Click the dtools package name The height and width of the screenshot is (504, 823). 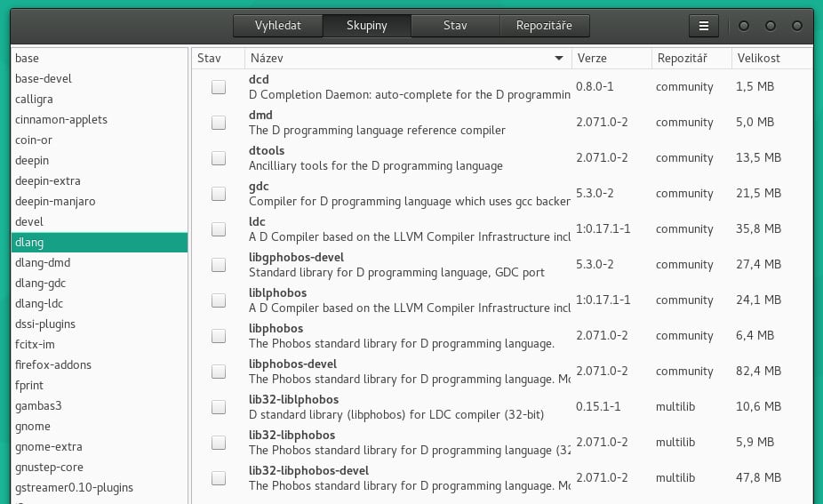click(267, 151)
